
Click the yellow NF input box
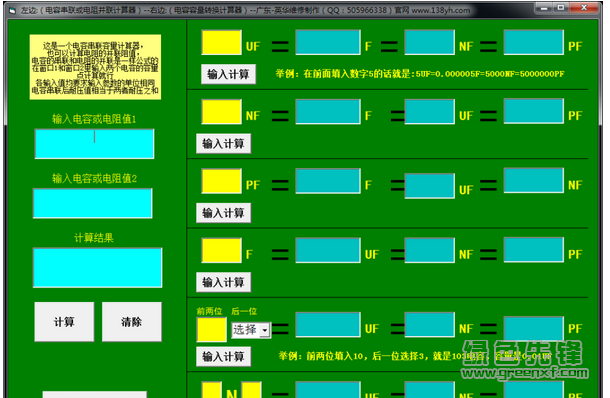pyautogui.click(x=221, y=112)
